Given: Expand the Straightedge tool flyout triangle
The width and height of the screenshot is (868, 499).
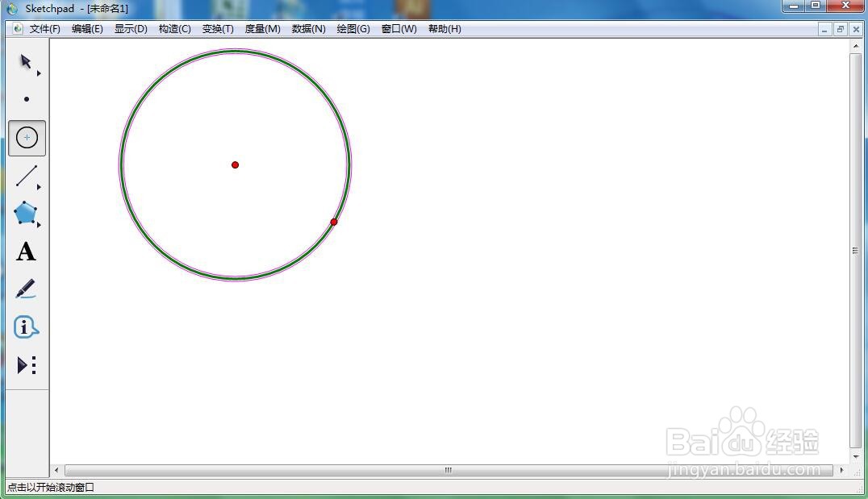Looking at the screenshot, I should [39, 187].
